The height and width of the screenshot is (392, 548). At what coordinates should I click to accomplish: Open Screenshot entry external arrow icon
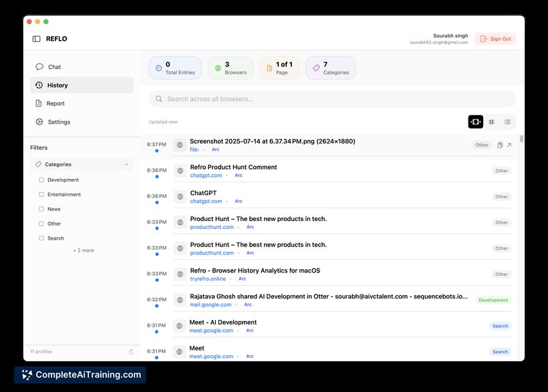coord(509,145)
